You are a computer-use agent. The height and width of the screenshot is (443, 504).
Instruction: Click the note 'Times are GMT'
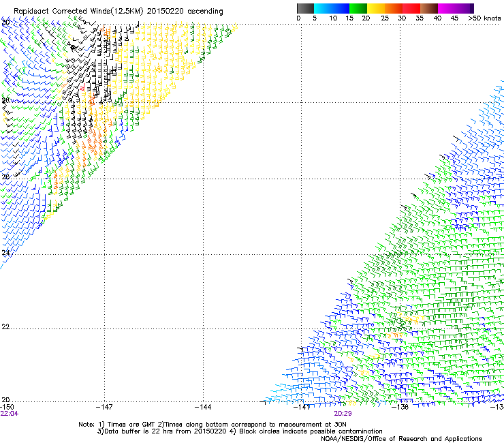click(x=131, y=425)
